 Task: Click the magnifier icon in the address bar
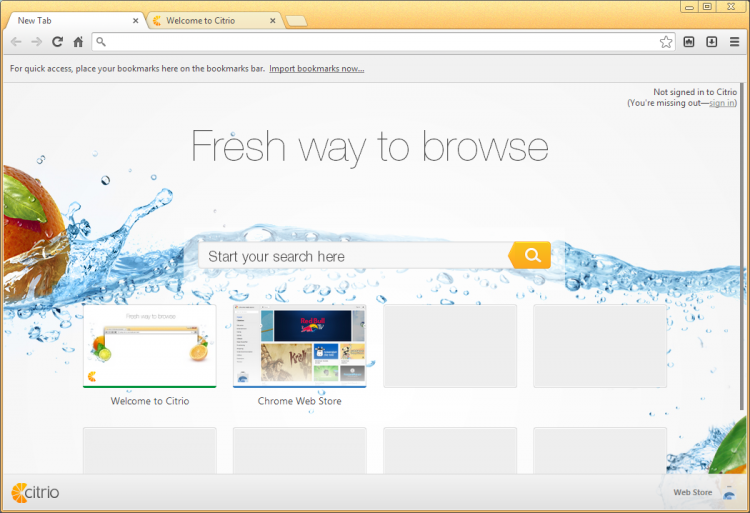pos(101,42)
